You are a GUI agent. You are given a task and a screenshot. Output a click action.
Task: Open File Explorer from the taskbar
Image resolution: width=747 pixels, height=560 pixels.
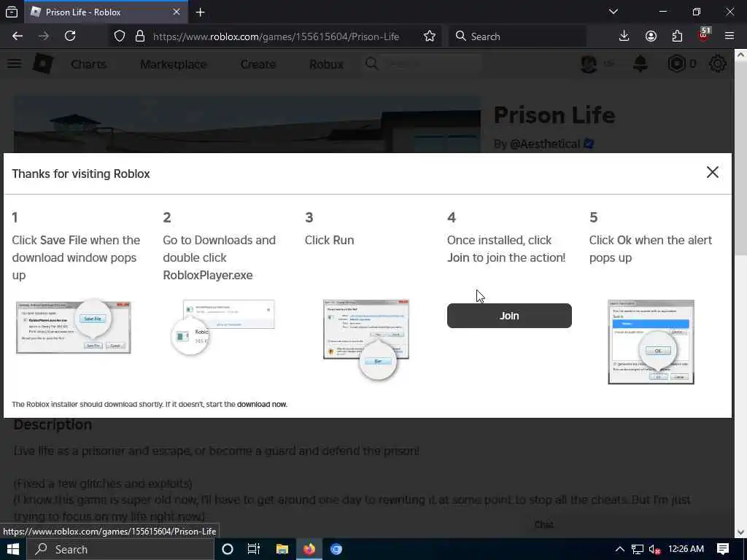pos(282,549)
